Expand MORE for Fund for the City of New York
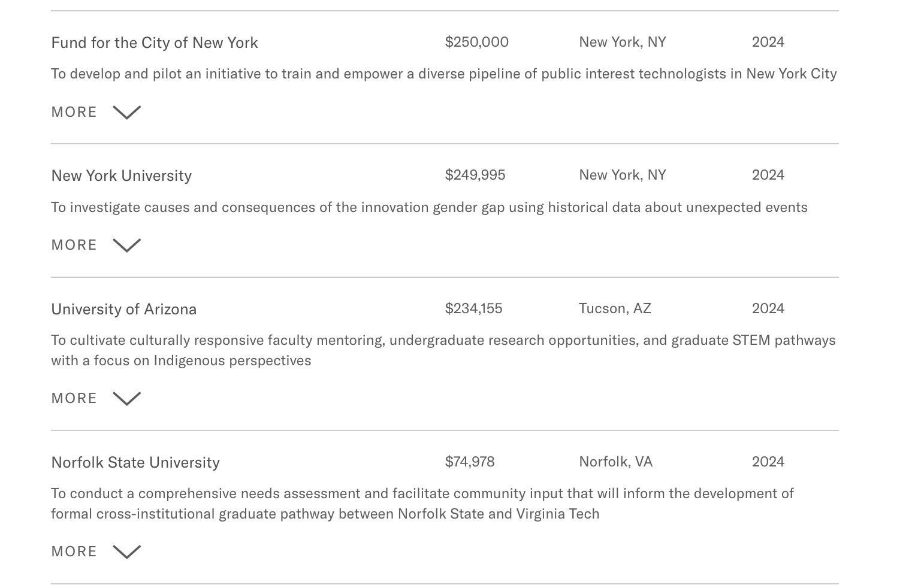Screen dimensions: 912x588 [x=74, y=112]
